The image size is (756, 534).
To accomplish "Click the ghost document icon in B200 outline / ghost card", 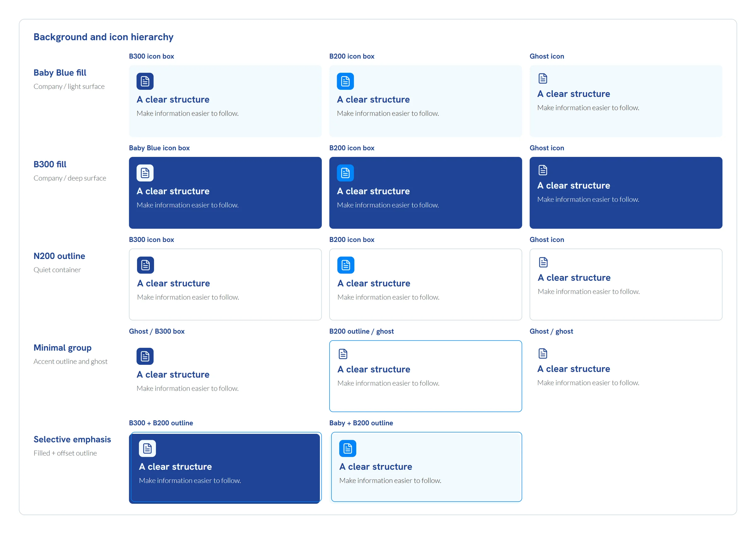I will 343,354.
